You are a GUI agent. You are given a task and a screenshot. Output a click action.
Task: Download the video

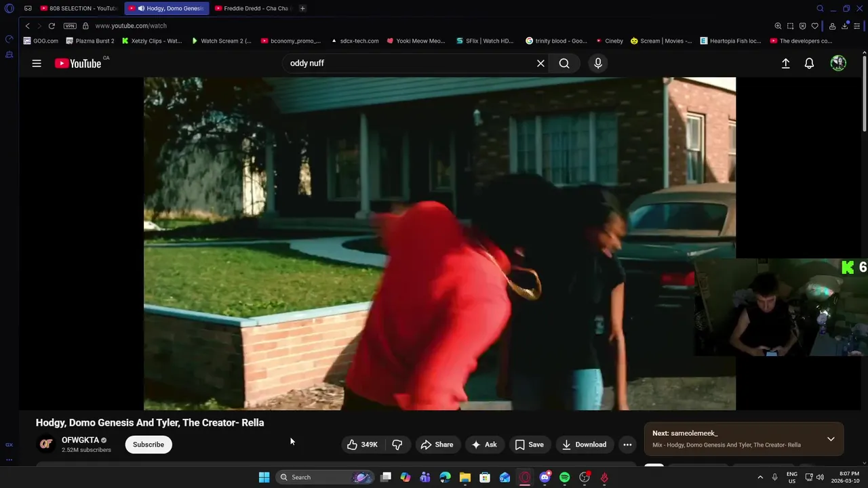tap(584, 445)
